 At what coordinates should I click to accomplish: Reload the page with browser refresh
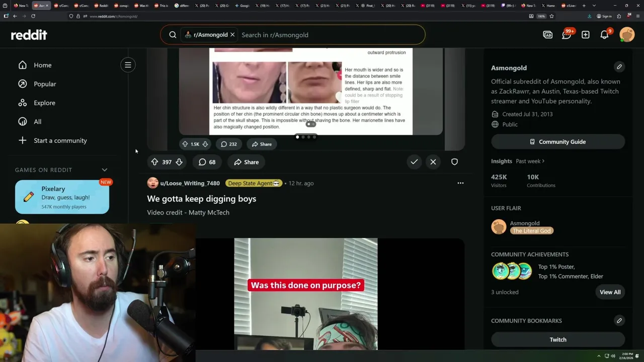(x=33, y=16)
